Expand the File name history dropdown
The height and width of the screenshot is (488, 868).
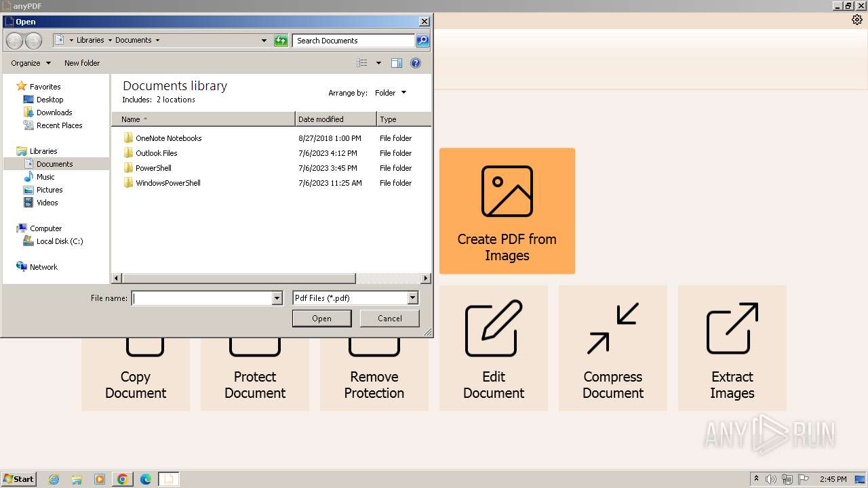pos(277,298)
